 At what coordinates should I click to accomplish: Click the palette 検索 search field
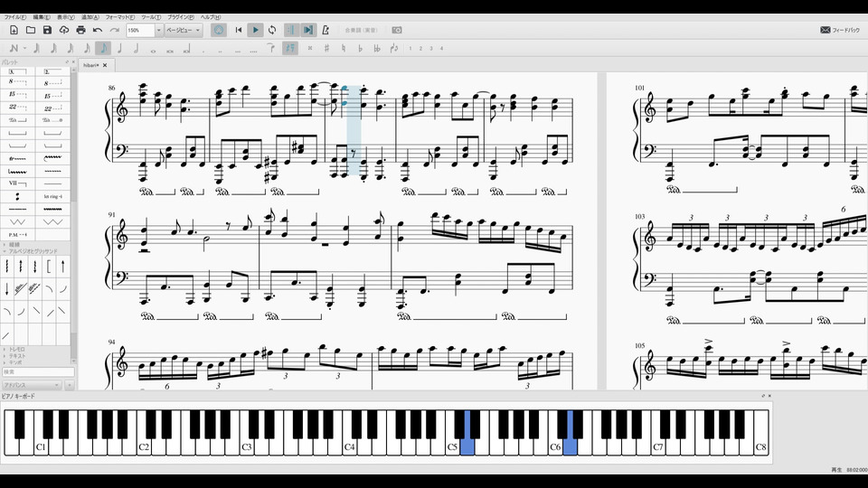(38, 371)
